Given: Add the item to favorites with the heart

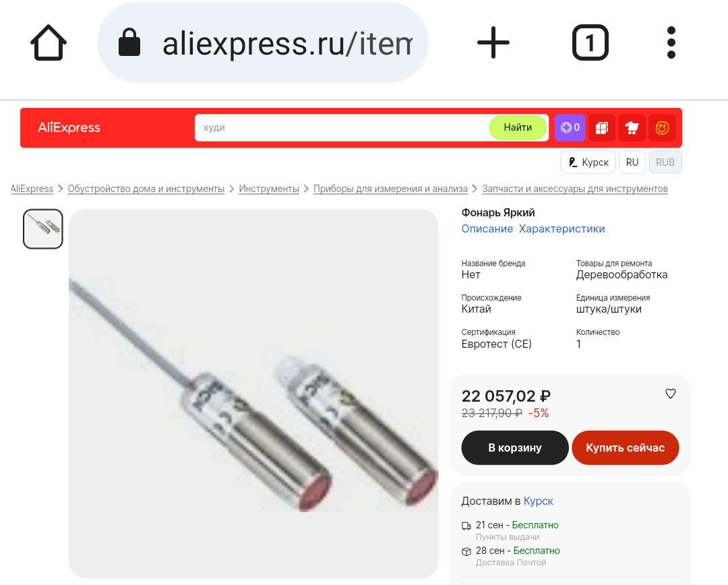Looking at the screenshot, I should (x=671, y=394).
